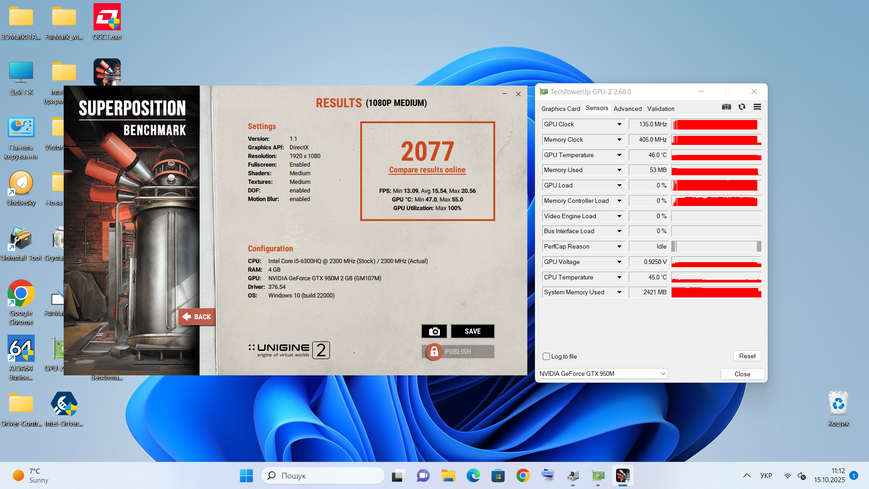Launch the Unchecky desktop shortcut

[x=21, y=189]
